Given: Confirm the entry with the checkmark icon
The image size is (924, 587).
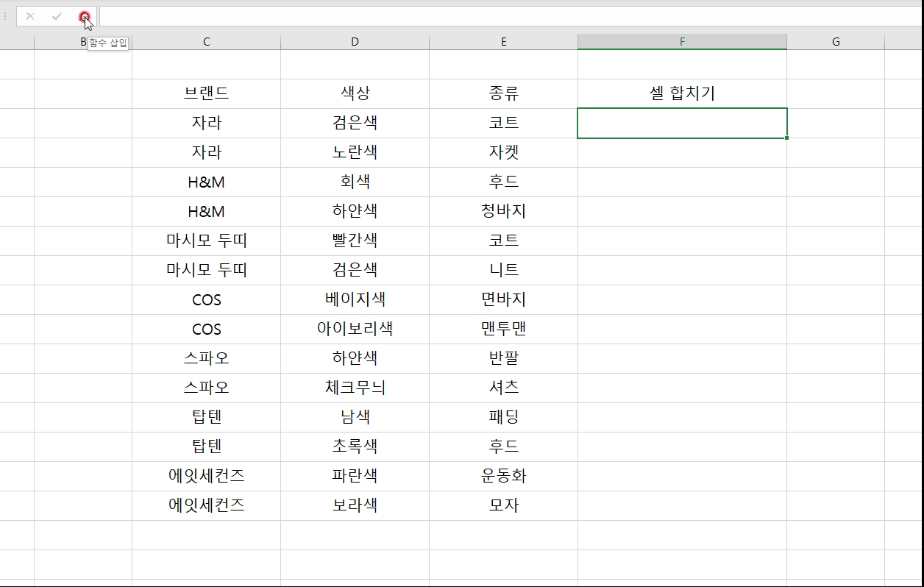Looking at the screenshot, I should [57, 16].
